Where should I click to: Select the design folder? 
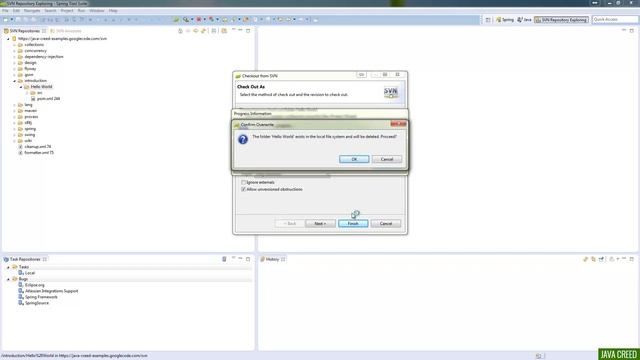click(30, 63)
